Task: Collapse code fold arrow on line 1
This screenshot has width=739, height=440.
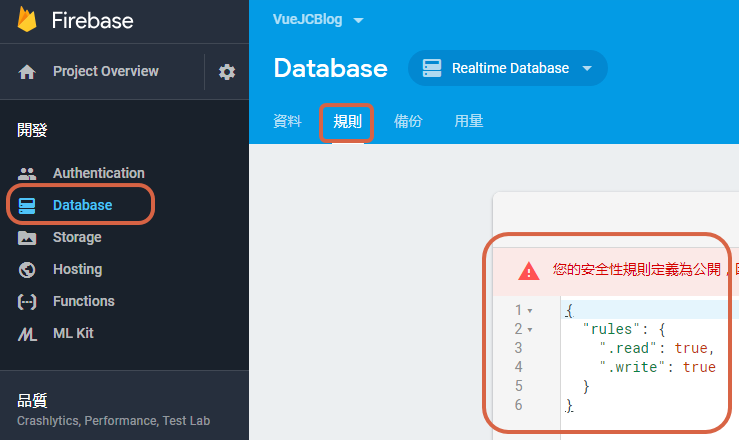Action: [530, 311]
